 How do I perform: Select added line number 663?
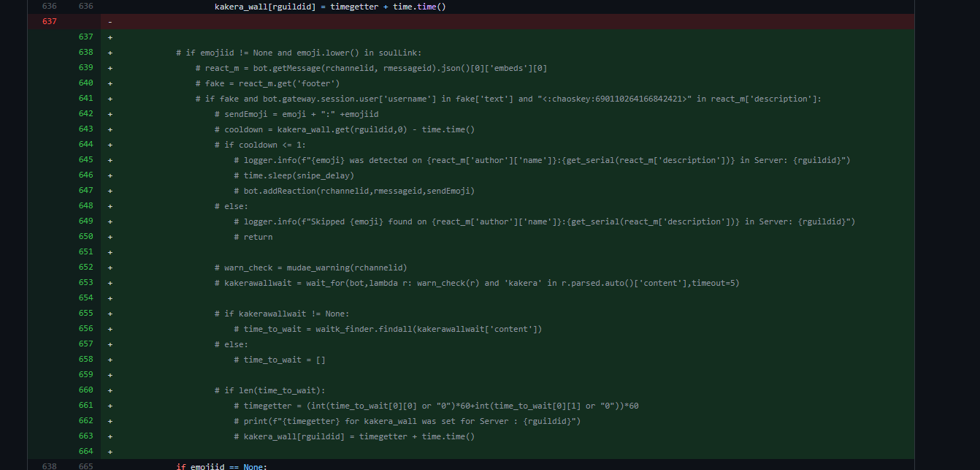85,436
